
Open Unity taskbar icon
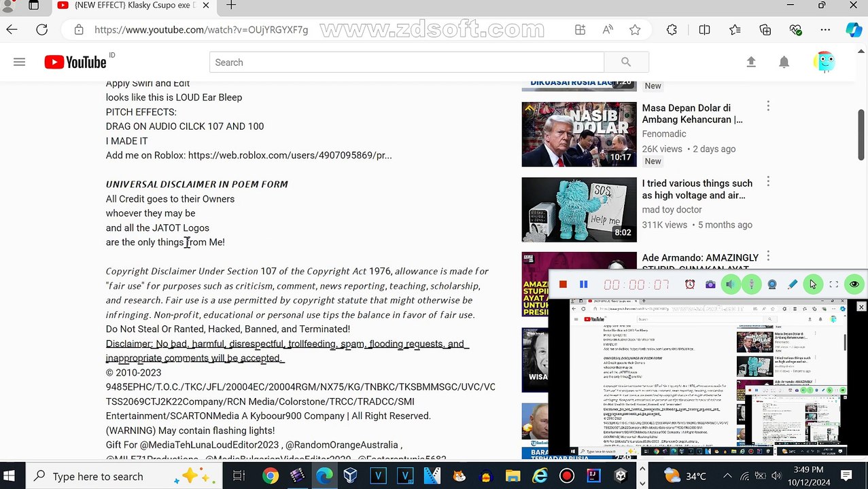coord(621,476)
